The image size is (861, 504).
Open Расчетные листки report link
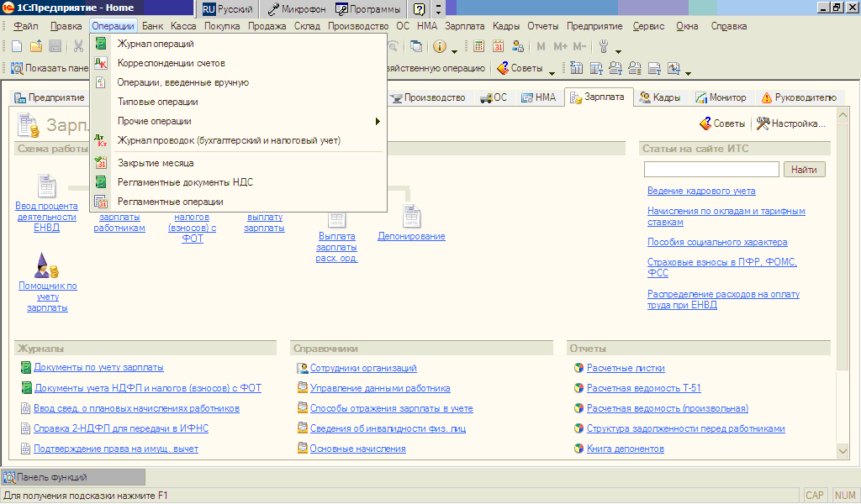[x=626, y=368]
